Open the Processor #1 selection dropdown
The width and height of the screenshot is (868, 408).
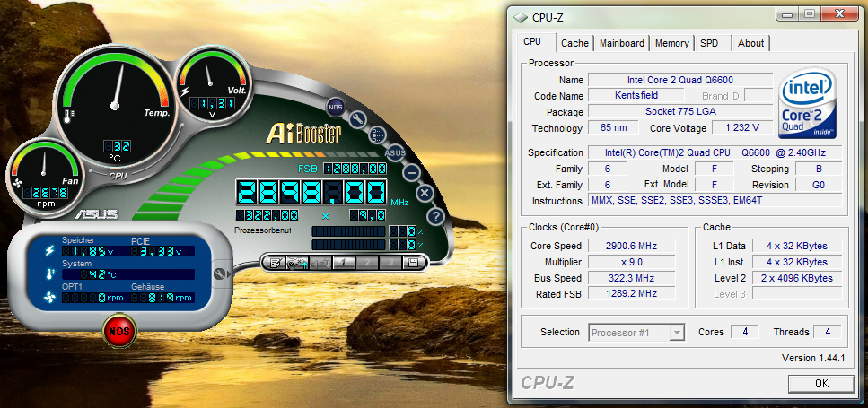tap(636, 333)
